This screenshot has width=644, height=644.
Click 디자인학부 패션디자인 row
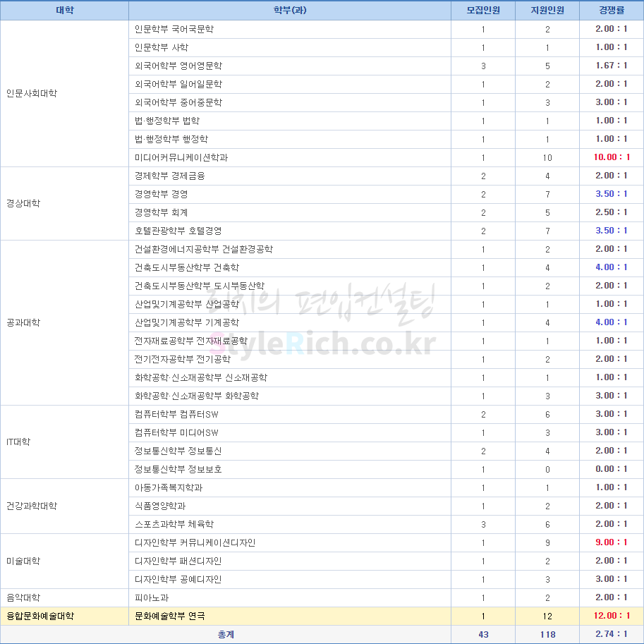(386, 561)
